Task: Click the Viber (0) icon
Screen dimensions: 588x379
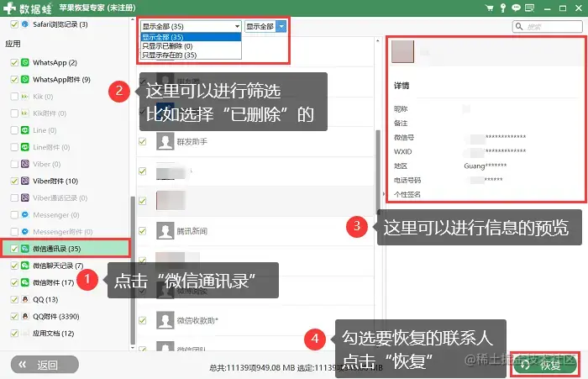Action: click(x=25, y=164)
